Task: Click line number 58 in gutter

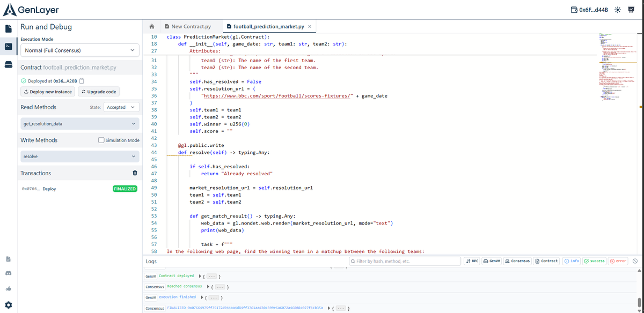Action: point(154,251)
